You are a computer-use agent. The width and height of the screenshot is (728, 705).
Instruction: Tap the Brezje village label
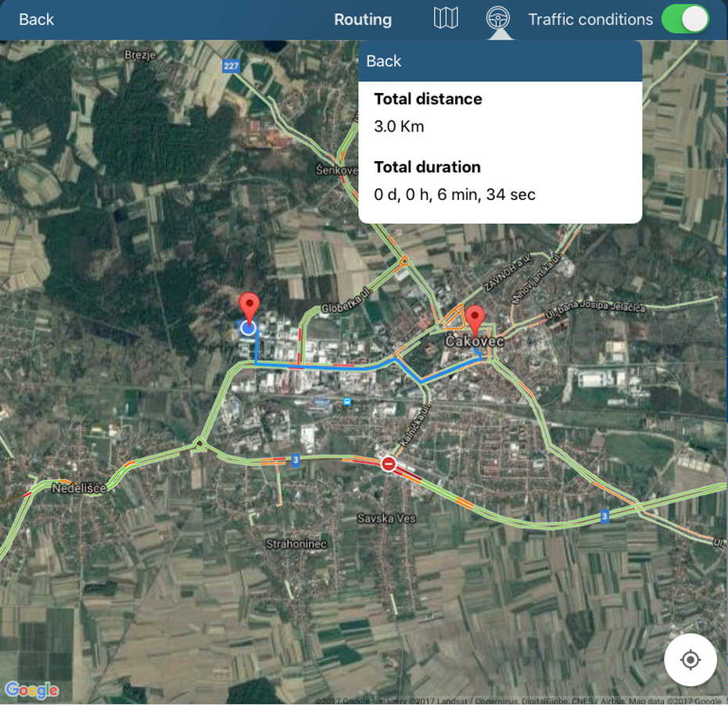click(141, 55)
